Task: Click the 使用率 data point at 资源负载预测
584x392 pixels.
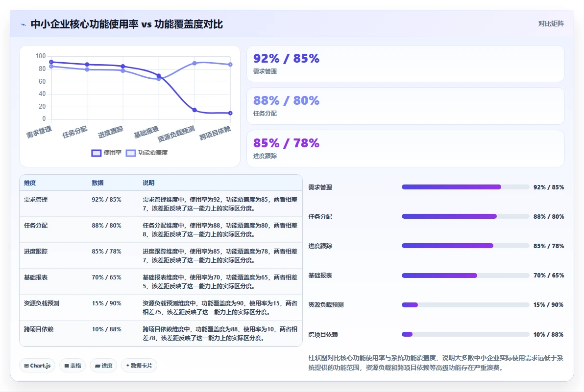Action: [x=195, y=110]
